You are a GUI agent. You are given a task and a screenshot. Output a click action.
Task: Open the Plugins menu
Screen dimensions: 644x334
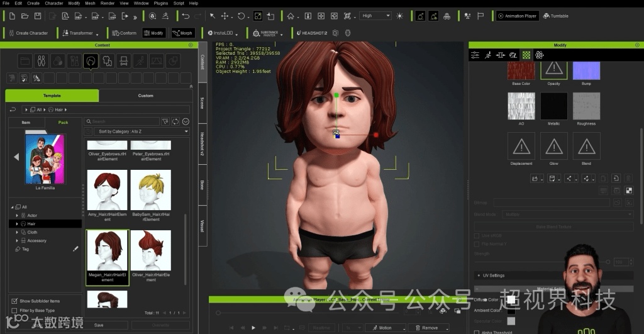(x=160, y=3)
